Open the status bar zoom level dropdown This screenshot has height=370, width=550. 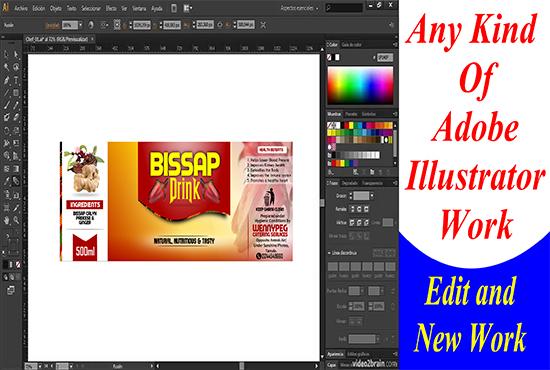point(40,366)
